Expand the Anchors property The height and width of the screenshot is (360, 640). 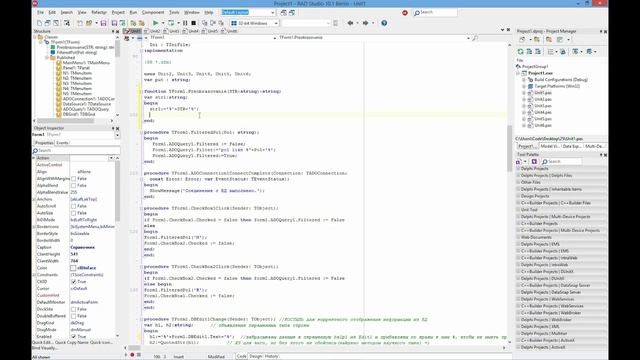[x=34, y=199]
